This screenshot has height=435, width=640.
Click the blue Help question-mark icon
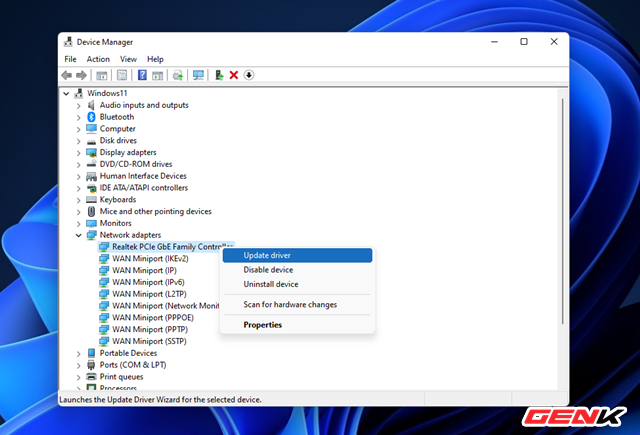(142, 75)
